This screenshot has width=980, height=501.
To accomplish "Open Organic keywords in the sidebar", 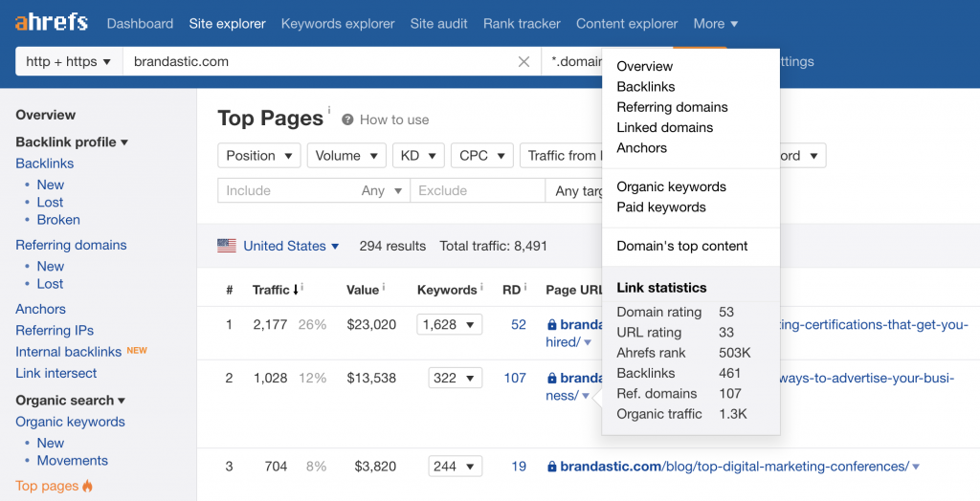I will tap(70, 422).
